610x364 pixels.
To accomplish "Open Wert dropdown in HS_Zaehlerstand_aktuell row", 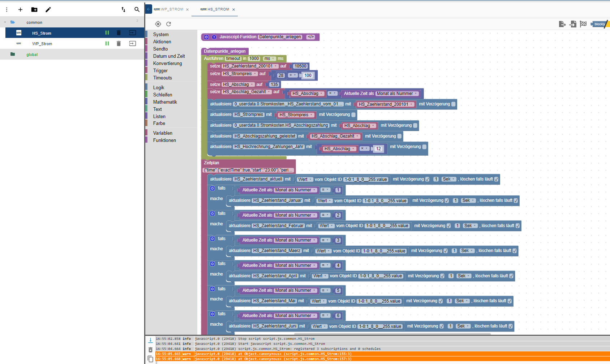I will pyautogui.click(x=305, y=179).
